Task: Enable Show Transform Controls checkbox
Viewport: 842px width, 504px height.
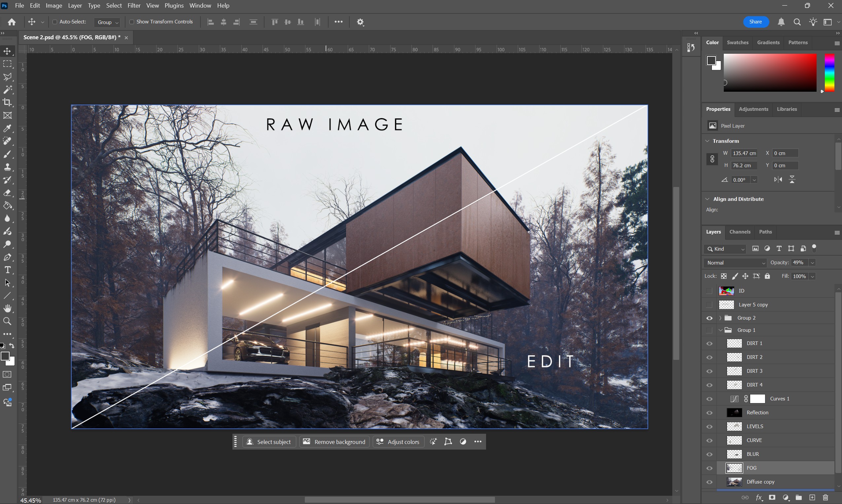Action: pyautogui.click(x=131, y=22)
